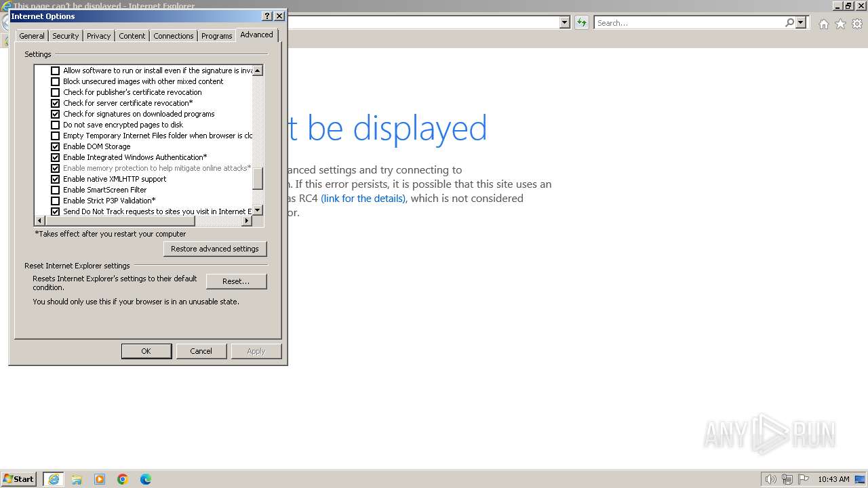Open 'link for the details' hyperlink
Viewport: 868px width, 488px height.
pyautogui.click(x=363, y=199)
